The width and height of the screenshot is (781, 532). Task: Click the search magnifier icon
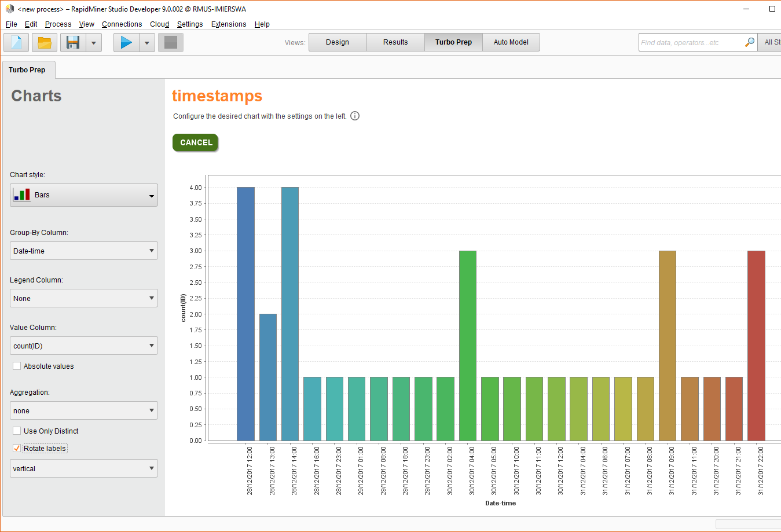point(750,42)
